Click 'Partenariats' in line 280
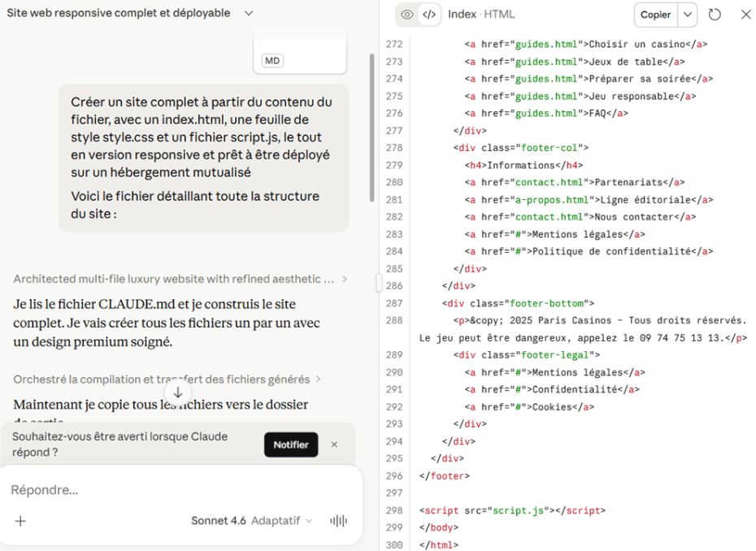756x551 pixels. [628, 182]
